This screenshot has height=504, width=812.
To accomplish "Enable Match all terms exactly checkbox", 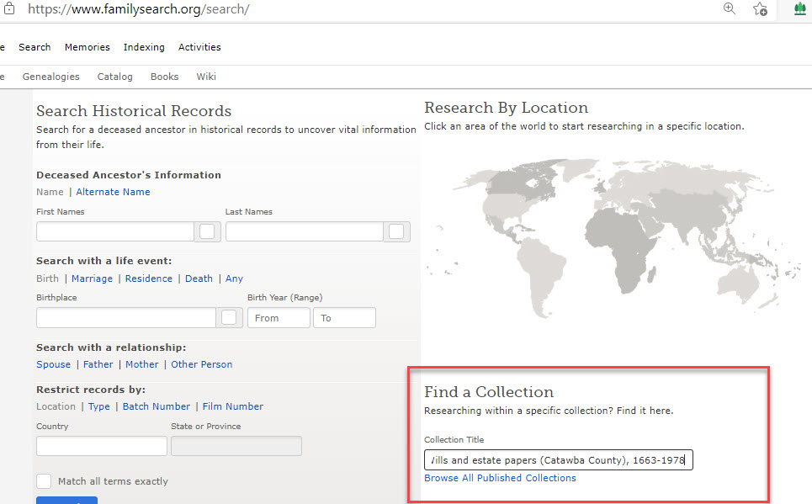I will coord(44,481).
